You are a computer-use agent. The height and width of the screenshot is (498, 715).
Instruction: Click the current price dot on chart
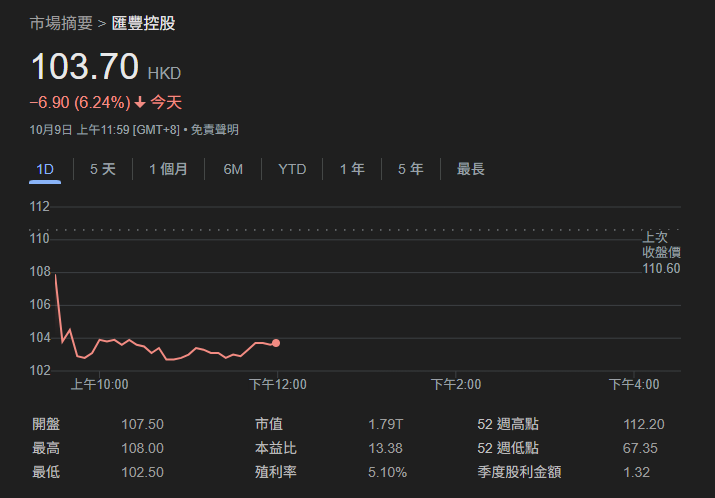[276, 343]
